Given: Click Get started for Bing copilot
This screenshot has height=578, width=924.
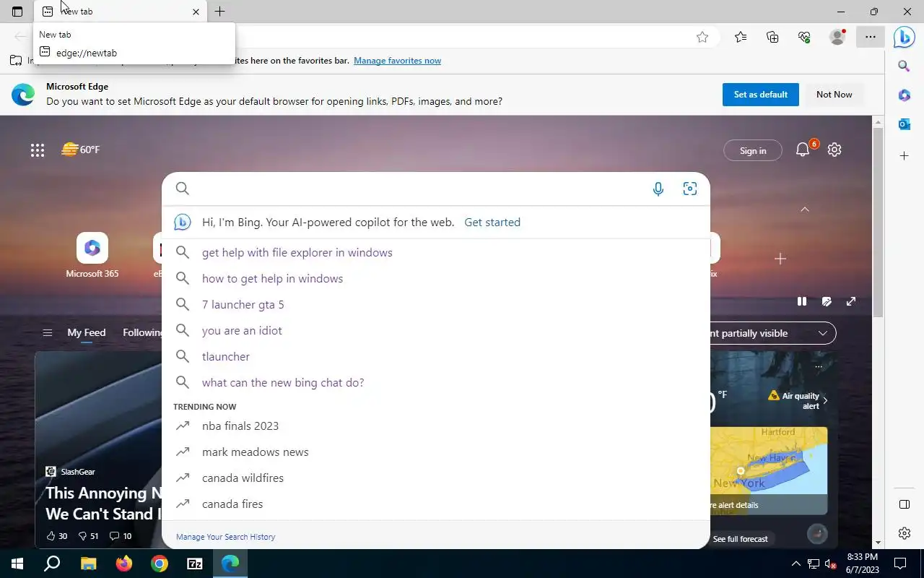Looking at the screenshot, I should click(492, 223).
